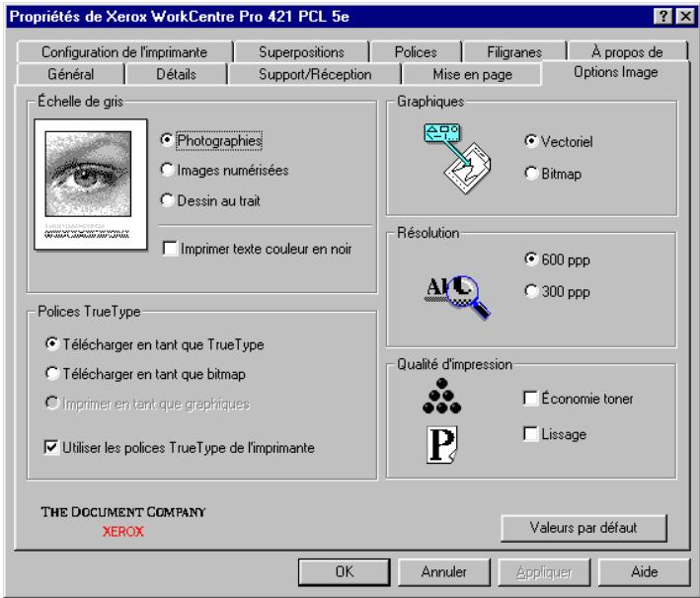The height and width of the screenshot is (598, 700).
Task: Click the vector graphics illustration icon
Action: tap(457, 158)
